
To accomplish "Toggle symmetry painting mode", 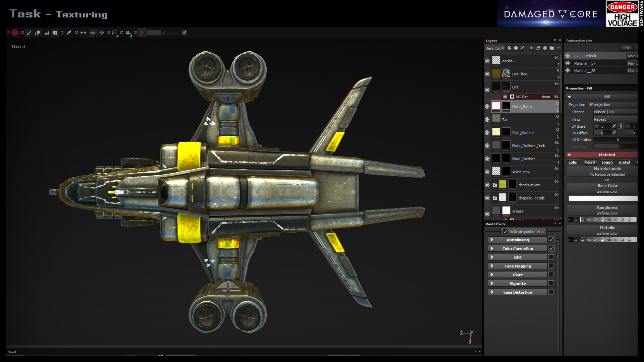I will coord(83,33).
